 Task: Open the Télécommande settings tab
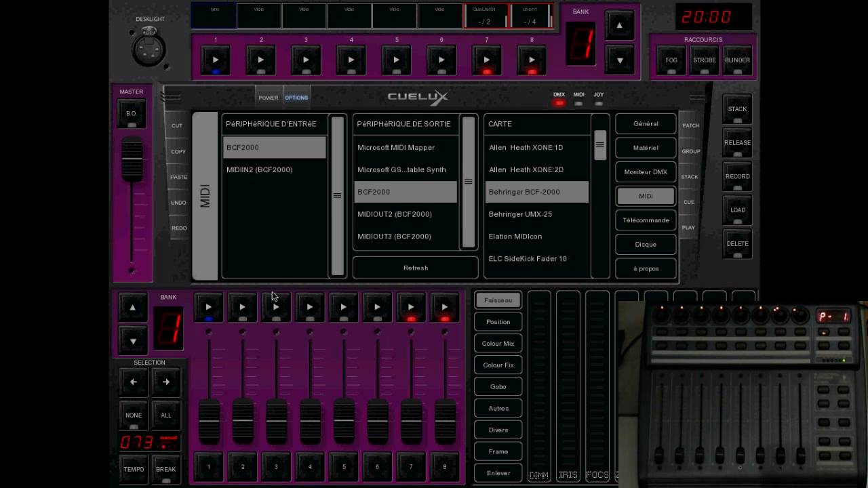point(646,220)
